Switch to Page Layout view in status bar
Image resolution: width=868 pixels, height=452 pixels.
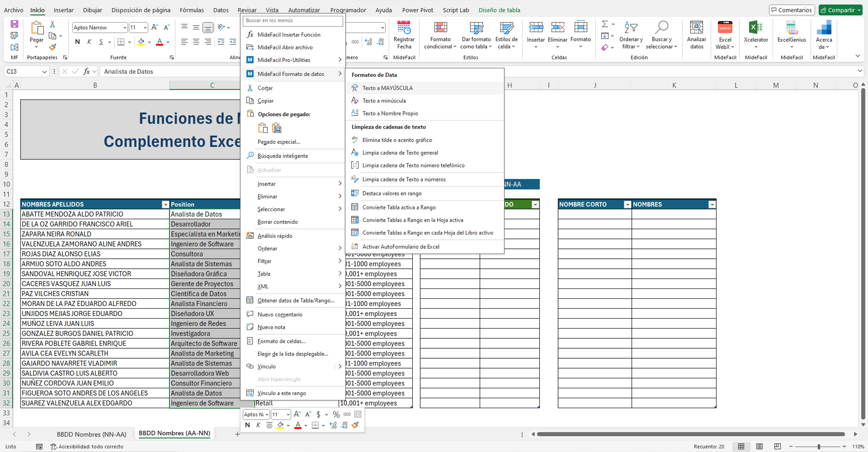point(759,446)
